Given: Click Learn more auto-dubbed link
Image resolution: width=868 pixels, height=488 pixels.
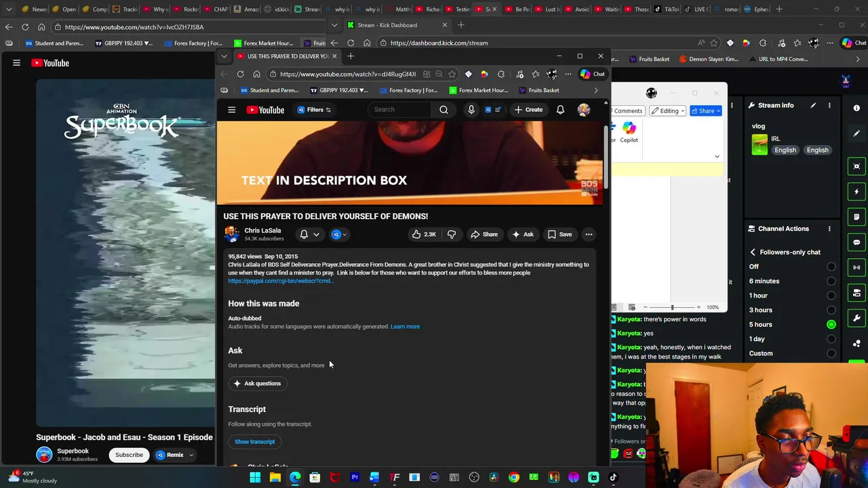Looking at the screenshot, I should [405, 327].
